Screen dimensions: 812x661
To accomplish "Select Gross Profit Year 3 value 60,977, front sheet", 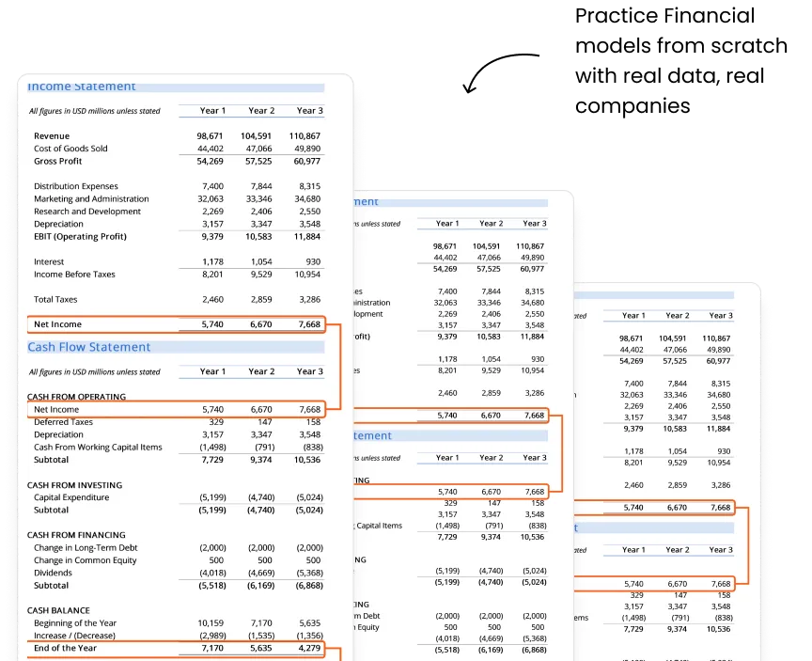I will click(x=307, y=161).
